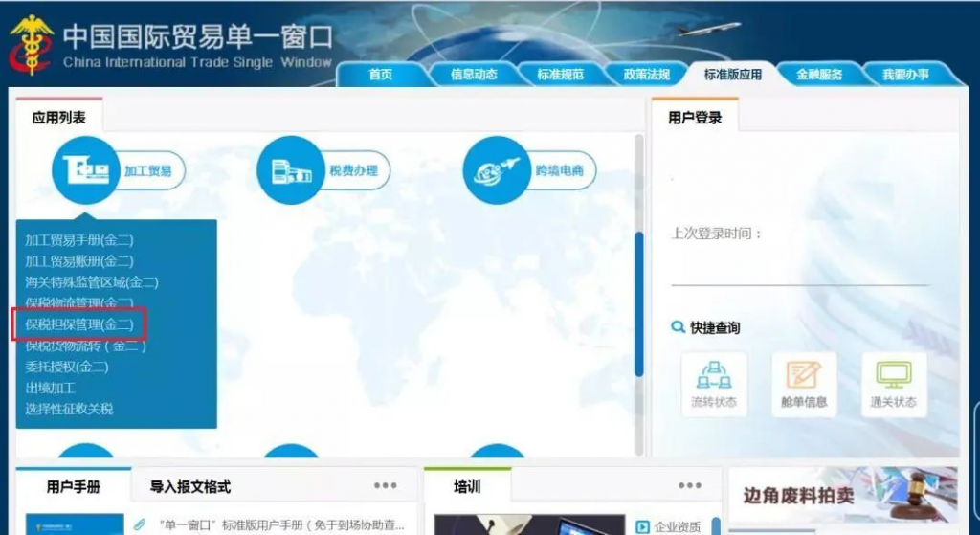Open the 政策法规 tab
The height and width of the screenshot is (535, 980).
pyautogui.click(x=646, y=75)
